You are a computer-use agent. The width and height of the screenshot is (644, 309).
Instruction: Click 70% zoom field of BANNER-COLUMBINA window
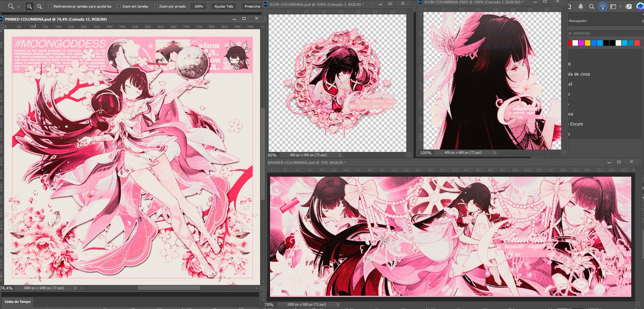coord(269,305)
